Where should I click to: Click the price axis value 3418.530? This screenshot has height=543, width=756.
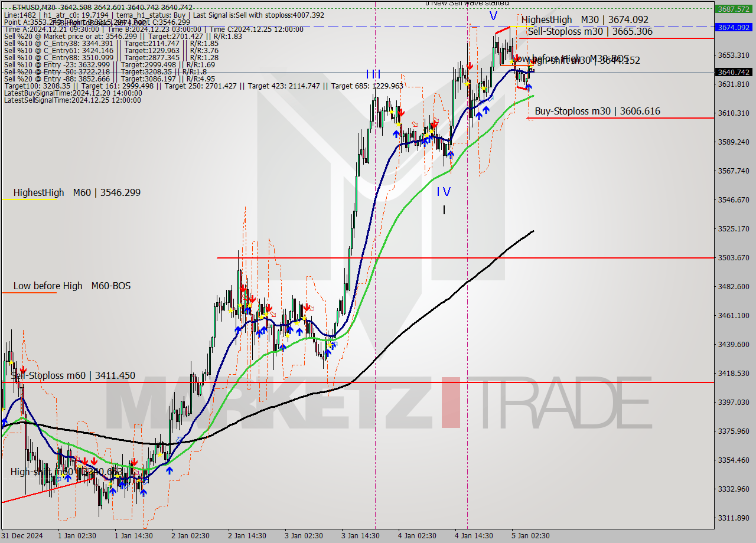point(733,373)
